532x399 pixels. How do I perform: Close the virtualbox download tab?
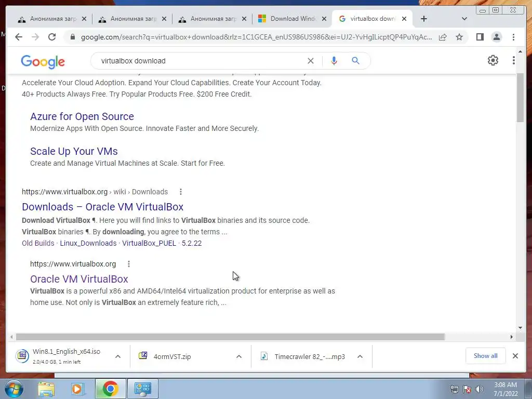(404, 19)
